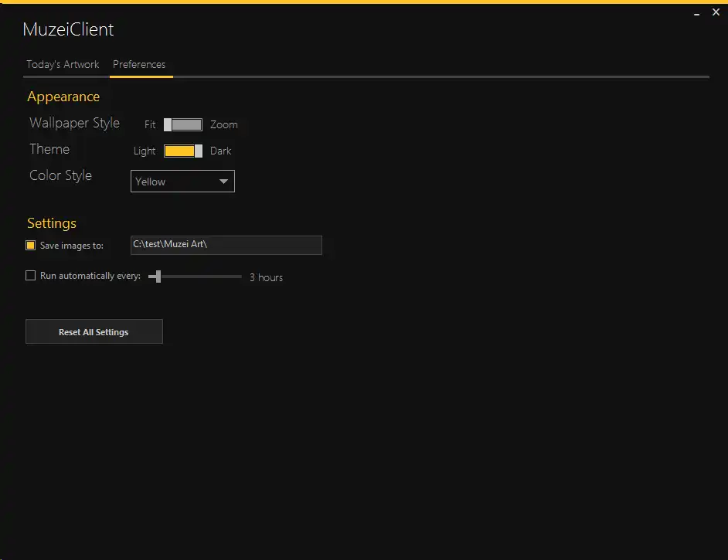Toggle the Wallpaper Style Fit/Zoom switch
Image resolution: width=728 pixels, height=560 pixels.
point(183,125)
